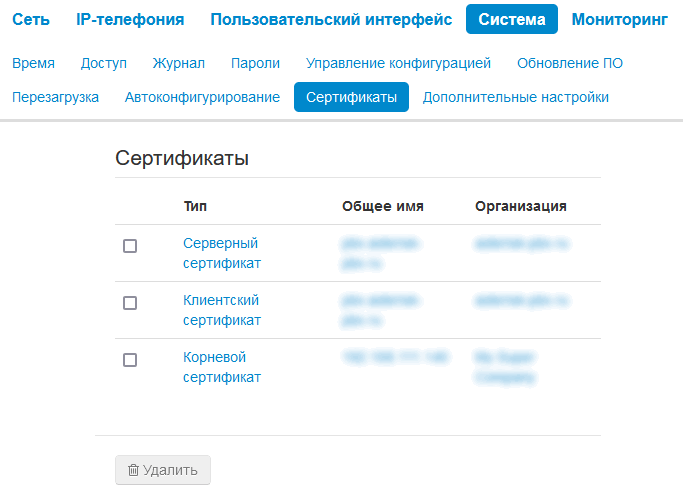The image size is (683, 498).
Task: Show the Журнал submenu page
Action: tap(179, 63)
